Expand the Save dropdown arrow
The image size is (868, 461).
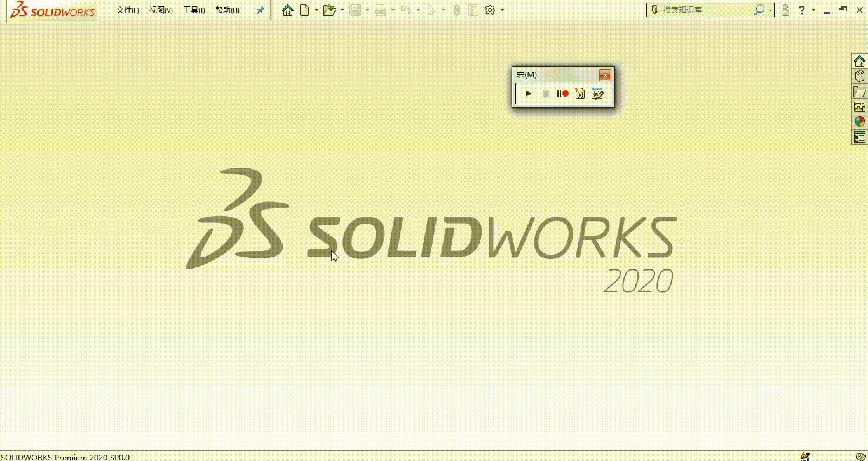(x=367, y=10)
